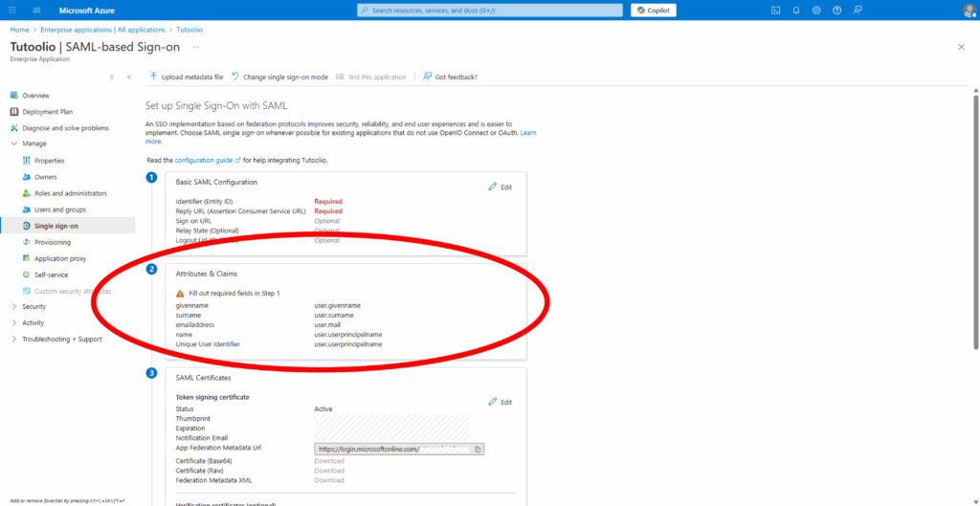Open Users and groups menu item

pos(59,209)
